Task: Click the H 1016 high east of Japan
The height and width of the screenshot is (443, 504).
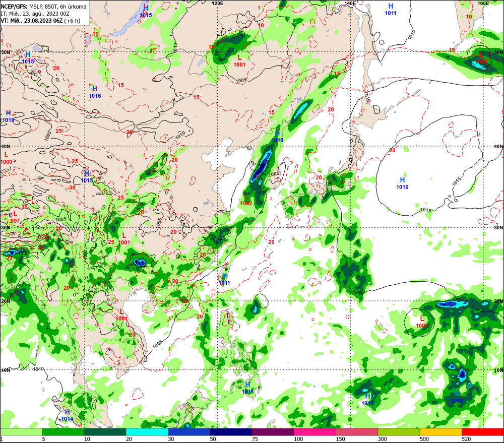Action: point(402,183)
